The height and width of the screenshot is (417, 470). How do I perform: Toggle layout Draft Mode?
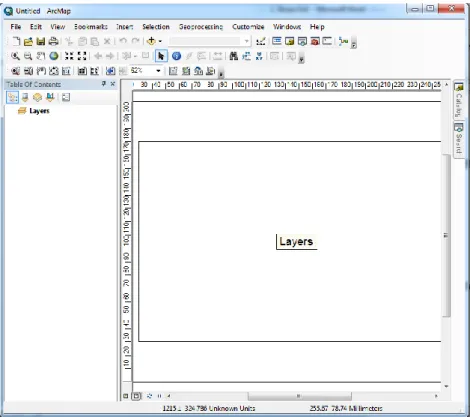[173, 71]
